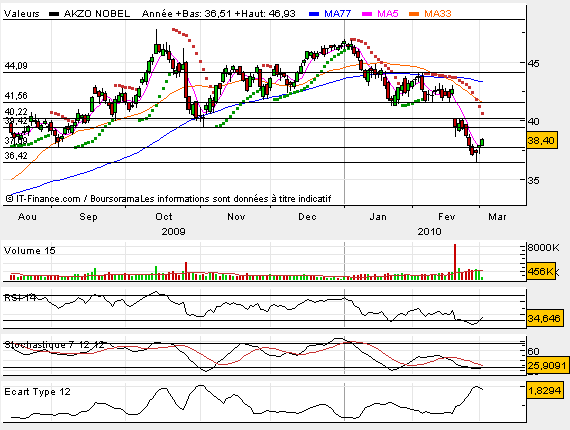Screen dimensions: 570x430
Task: Click the 36,42 support level label
Action: coord(16,156)
